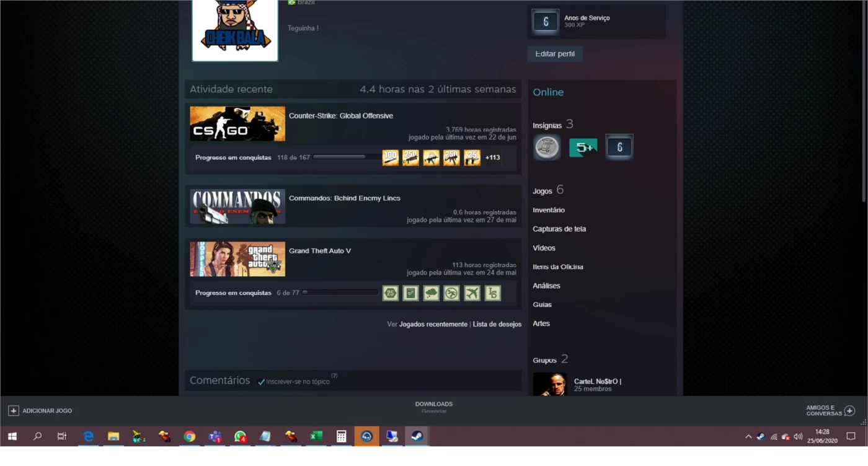Open Microsoft Teams from taskbar

tap(215, 436)
